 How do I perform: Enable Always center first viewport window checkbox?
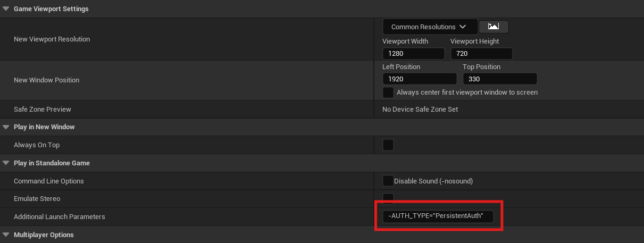388,93
